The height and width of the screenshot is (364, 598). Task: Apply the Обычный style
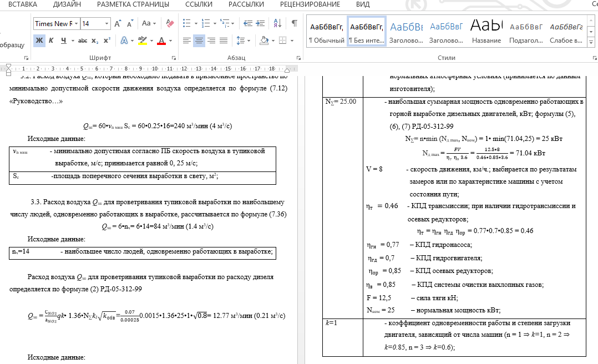(326, 32)
